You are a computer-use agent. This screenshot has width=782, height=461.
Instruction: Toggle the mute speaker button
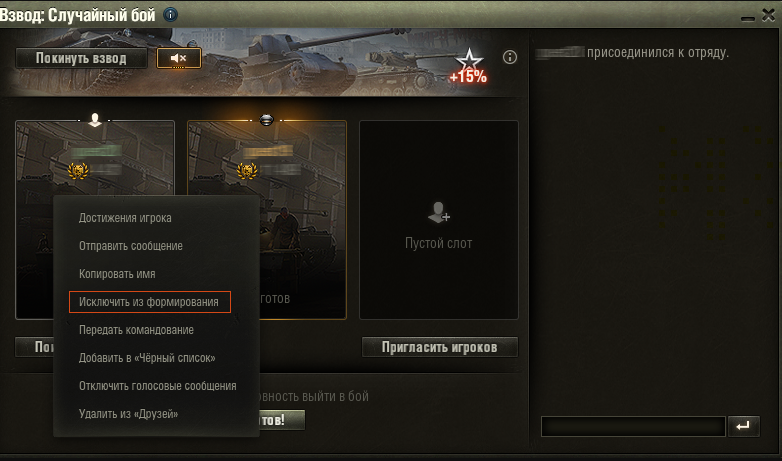tap(179, 58)
